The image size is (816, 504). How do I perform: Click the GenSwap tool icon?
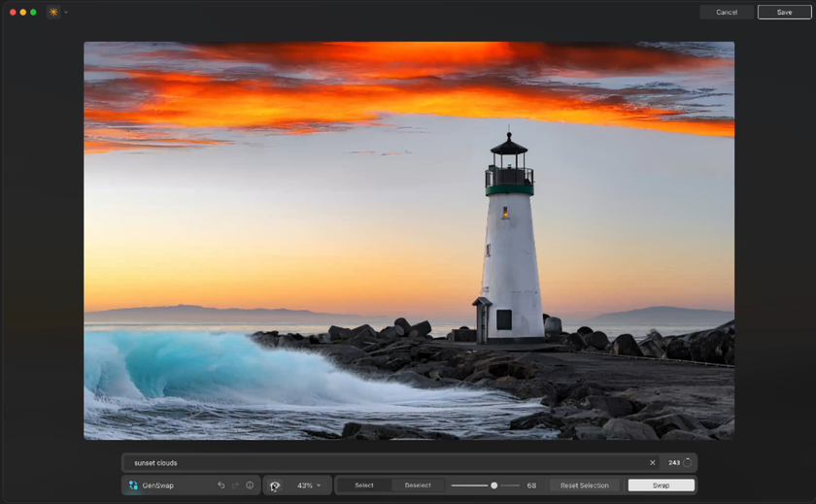point(133,485)
